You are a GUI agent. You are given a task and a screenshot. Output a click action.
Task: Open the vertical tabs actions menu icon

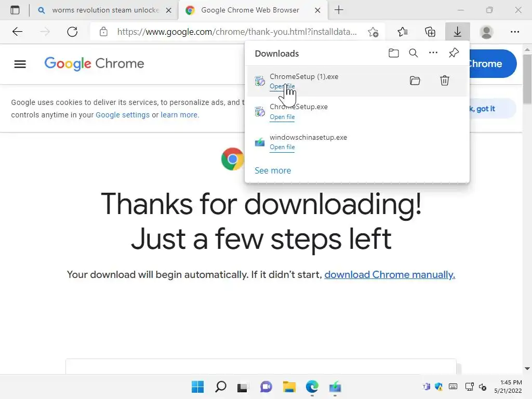click(15, 10)
